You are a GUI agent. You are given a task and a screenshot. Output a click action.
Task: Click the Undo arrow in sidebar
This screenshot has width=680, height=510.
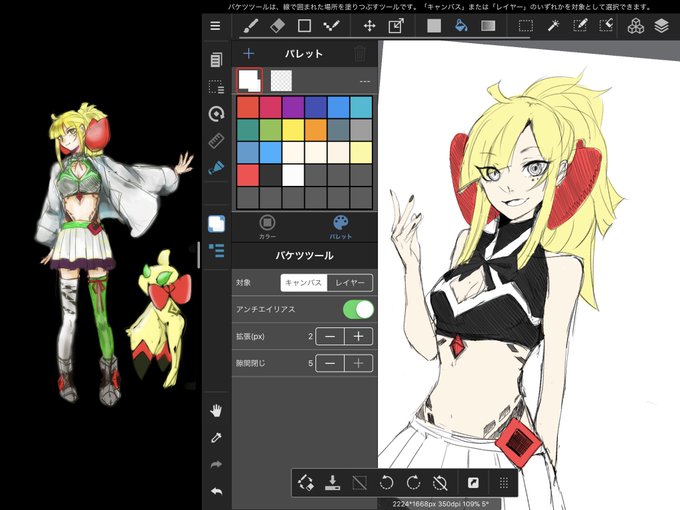216,491
